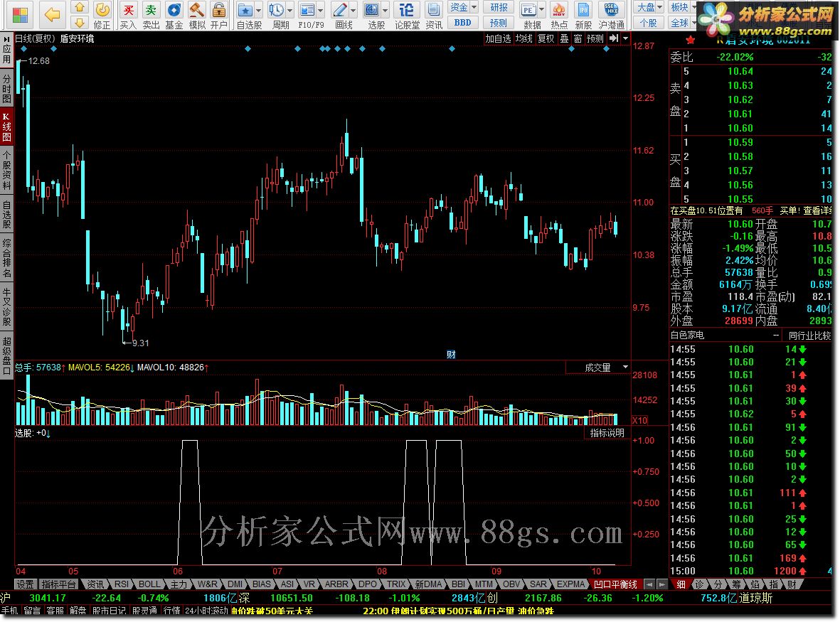Click the 修正 toolbar icon

[x=102, y=15]
